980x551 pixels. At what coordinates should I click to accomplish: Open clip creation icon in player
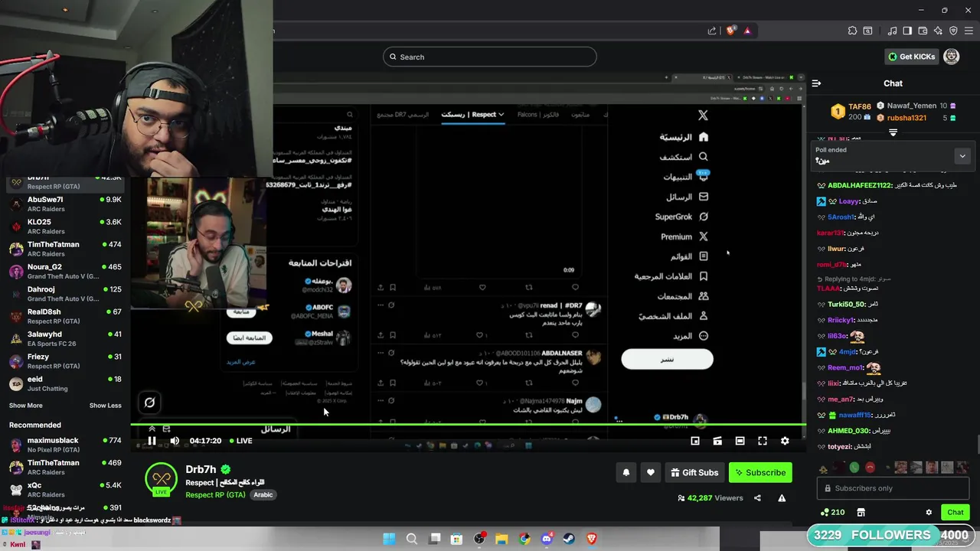[x=717, y=441]
